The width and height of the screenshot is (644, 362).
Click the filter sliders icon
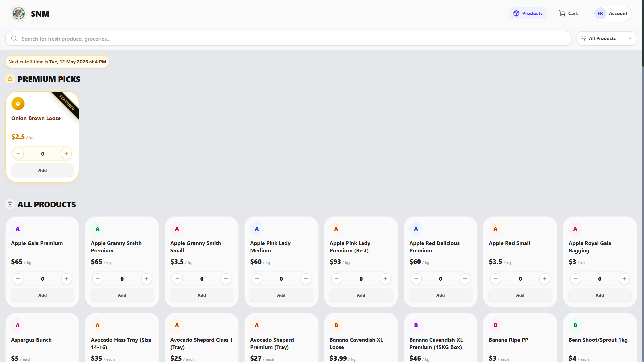pos(584,38)
